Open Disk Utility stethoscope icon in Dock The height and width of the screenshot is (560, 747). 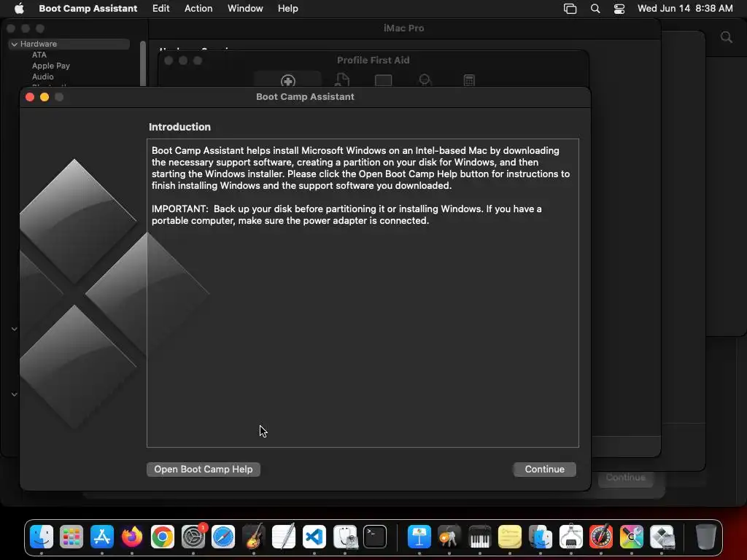coord(345,537)
